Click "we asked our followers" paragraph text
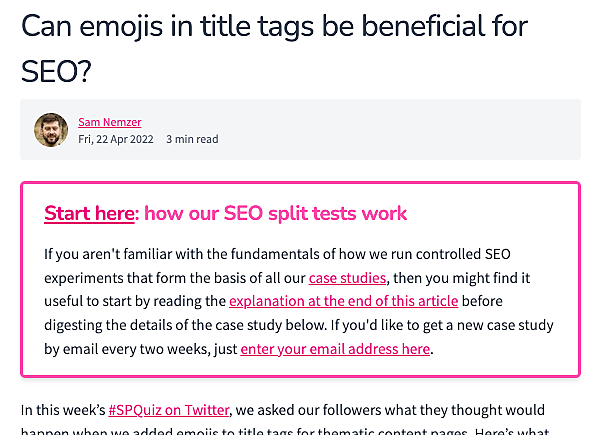Image resolution: width=600 pixels, height=435 pixels. click(x=320, y=410)
